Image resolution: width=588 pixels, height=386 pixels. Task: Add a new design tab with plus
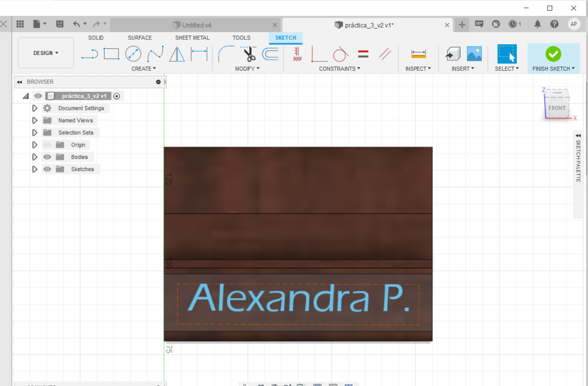[x=462, y=25]
